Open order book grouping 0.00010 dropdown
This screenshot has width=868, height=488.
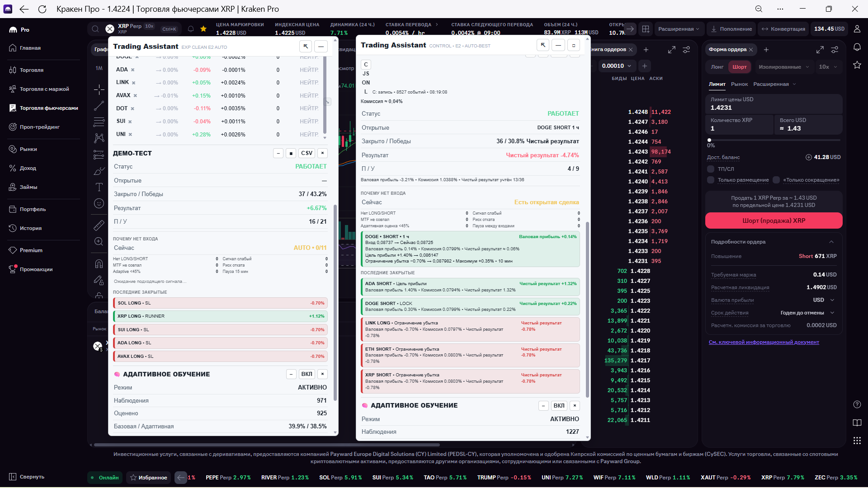click(x=616, y=66)
